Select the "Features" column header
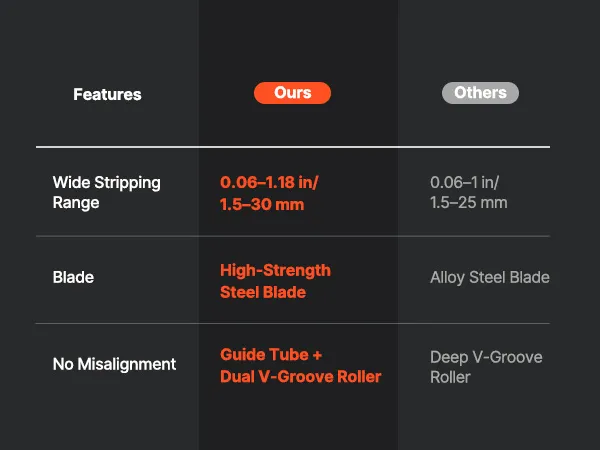The height and width of the screenshot is (450, 600). 107,95
